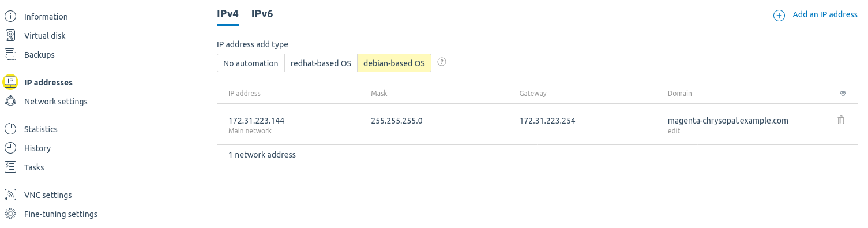
Task: Delete IP address 172.31.223.144 with trash icon
Action: point(841,120)
